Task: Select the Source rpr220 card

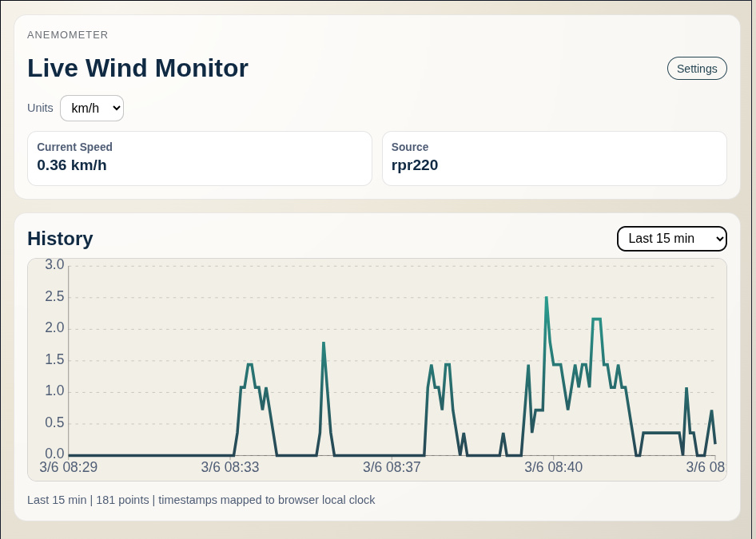Action: click(x=554, y=158)
